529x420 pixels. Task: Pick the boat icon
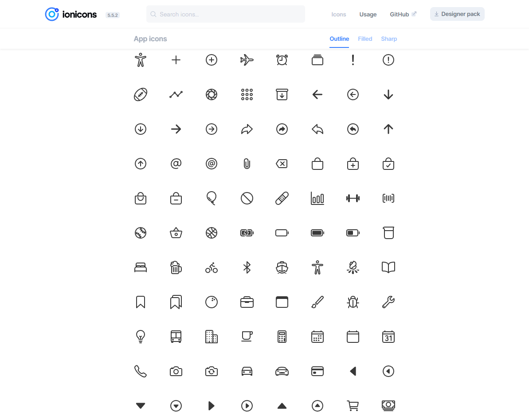click(x=282, y=267)
